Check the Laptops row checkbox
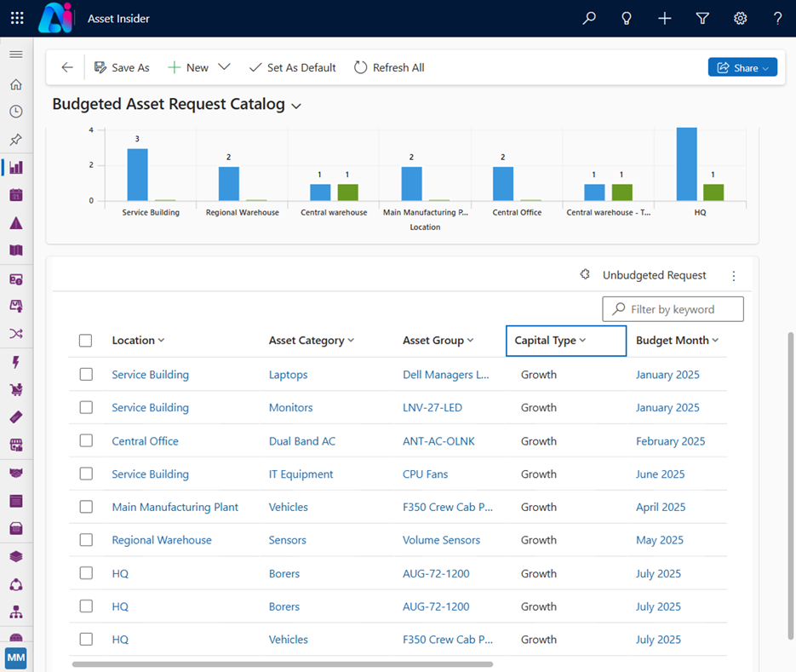This screenshot has height=672, width=796. tap(86, 375)
